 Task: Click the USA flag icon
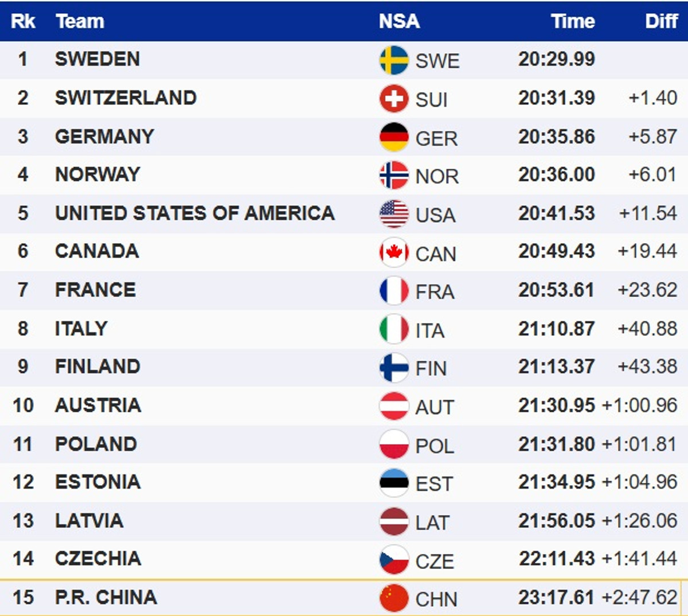394,214
